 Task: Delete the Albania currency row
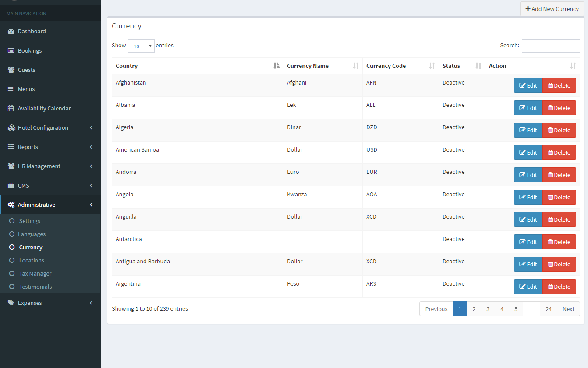(559, 108)
